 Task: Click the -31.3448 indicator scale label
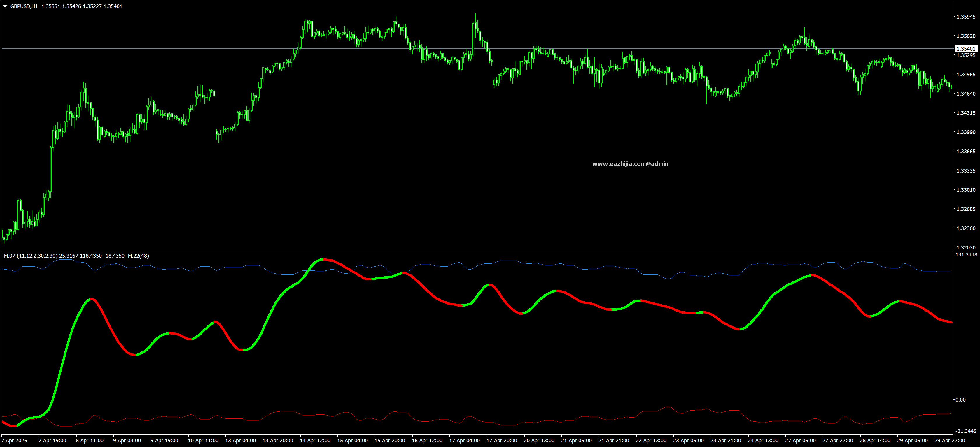(x=966, y=431)
